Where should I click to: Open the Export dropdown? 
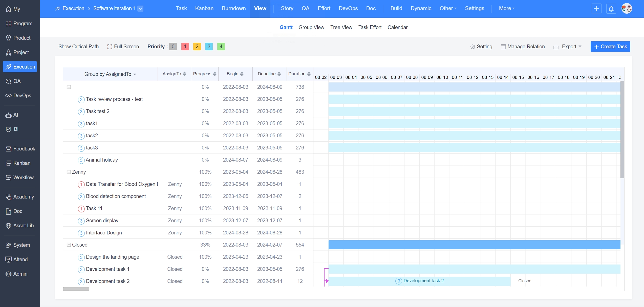pos(569,47)
